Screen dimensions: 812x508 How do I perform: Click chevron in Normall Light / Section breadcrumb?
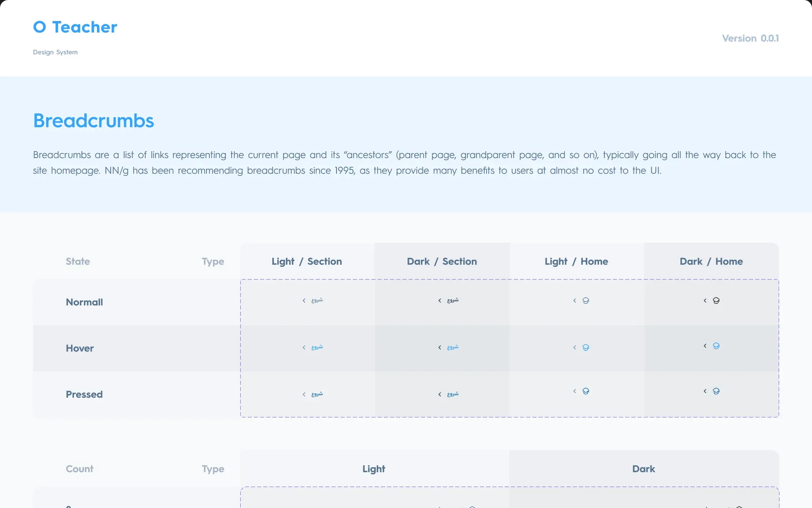point(304,301)
